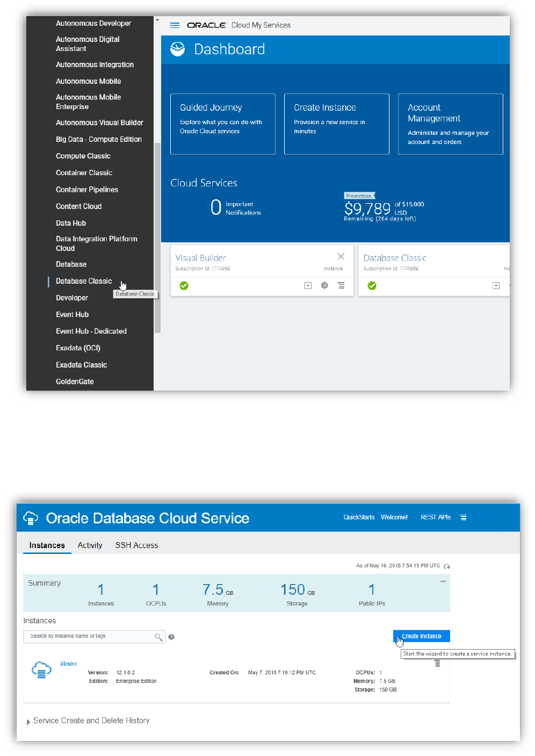This screenshot has height=756, width=535.
Task: Click Database Classic plus create icon
Action: pyautogui.click(x=496, y=285)
